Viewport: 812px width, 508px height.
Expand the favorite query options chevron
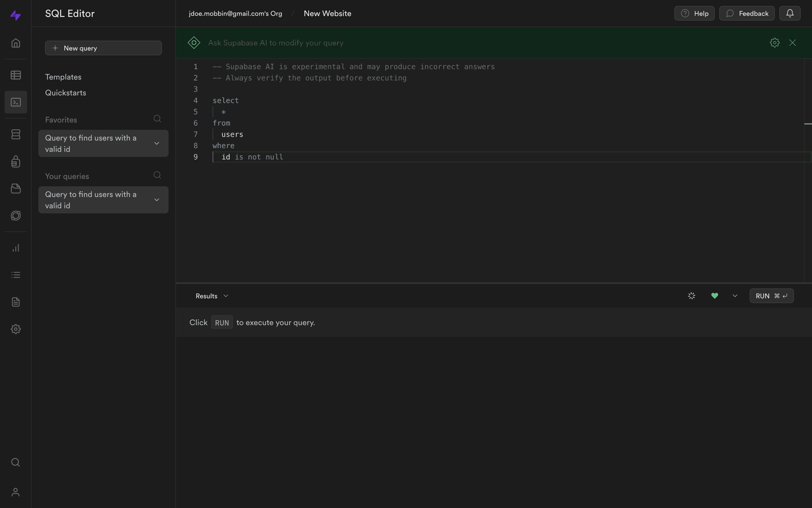tap(156, 144)
